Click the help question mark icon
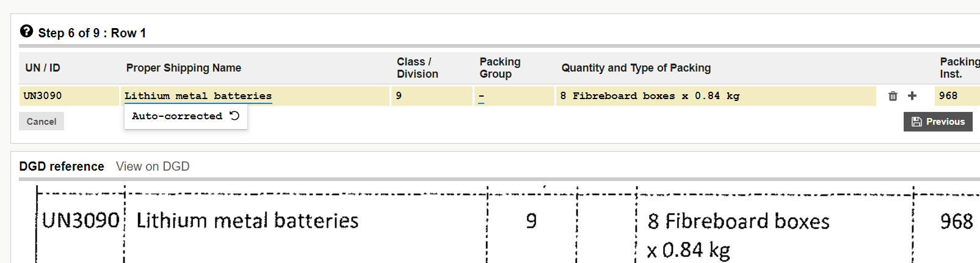980x263 pixels. coord(26,31)
